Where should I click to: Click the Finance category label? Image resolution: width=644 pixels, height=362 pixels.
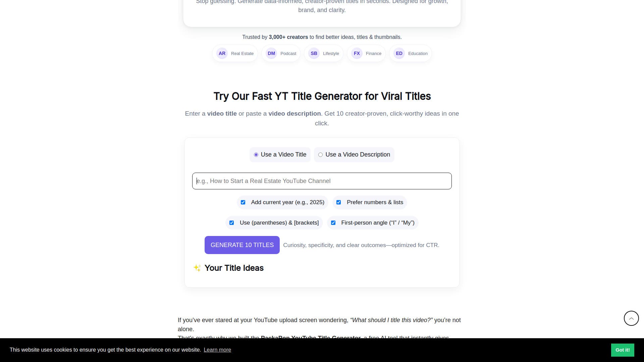(373, 53)
